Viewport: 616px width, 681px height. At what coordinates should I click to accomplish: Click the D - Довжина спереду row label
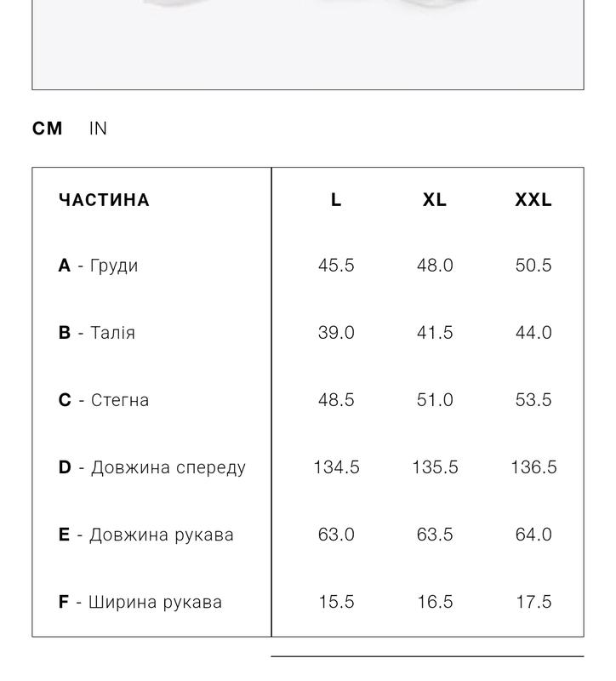[x=151, y=467]
